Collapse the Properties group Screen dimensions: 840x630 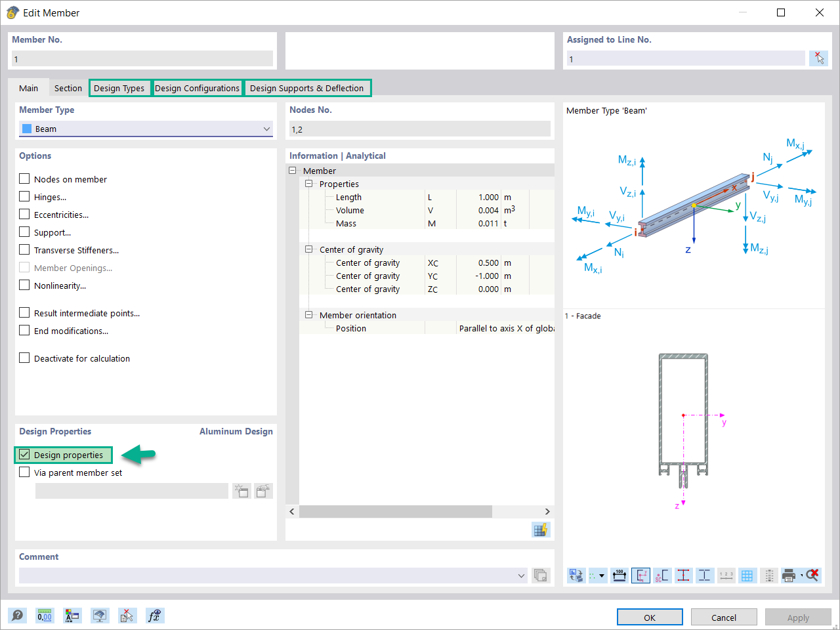click(x=308, y=184)
